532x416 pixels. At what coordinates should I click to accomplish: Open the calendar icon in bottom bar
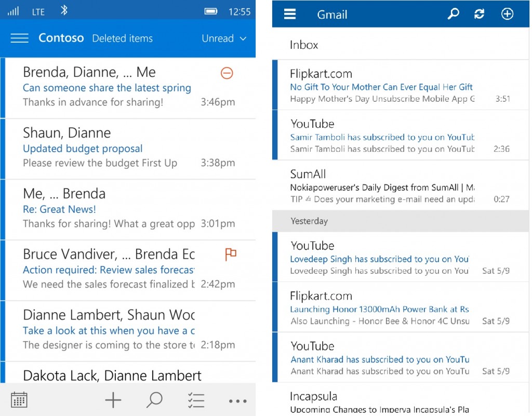(19, 400)
